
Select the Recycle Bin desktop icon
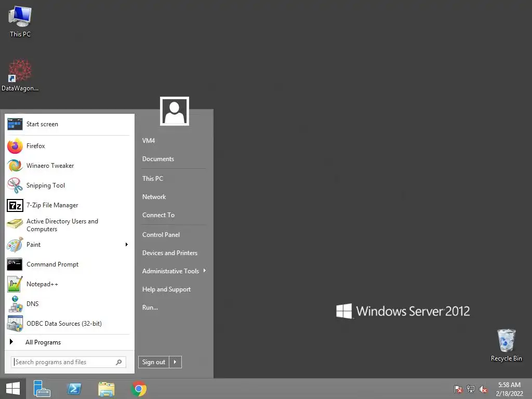506,345
